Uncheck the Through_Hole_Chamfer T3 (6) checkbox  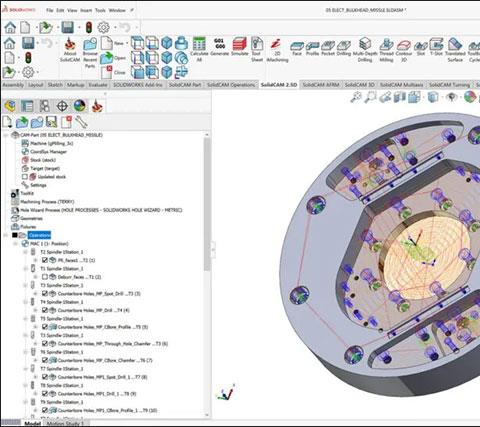45,343
